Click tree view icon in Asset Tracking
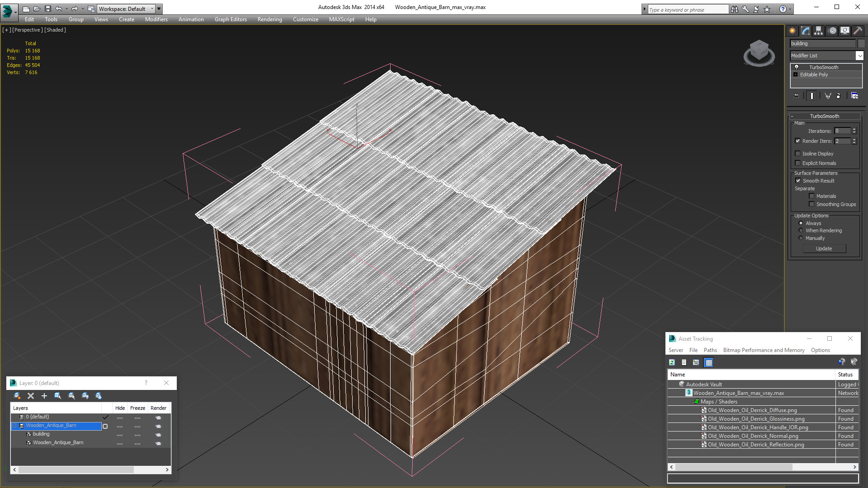The width and height of the screenshot is (868, 488). tap(696, 362)
